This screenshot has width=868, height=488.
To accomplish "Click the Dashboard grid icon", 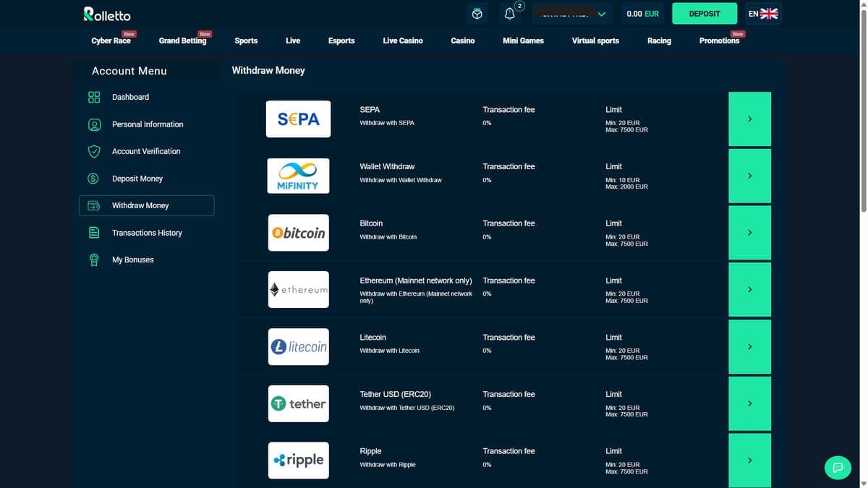I will coord(94,97).
